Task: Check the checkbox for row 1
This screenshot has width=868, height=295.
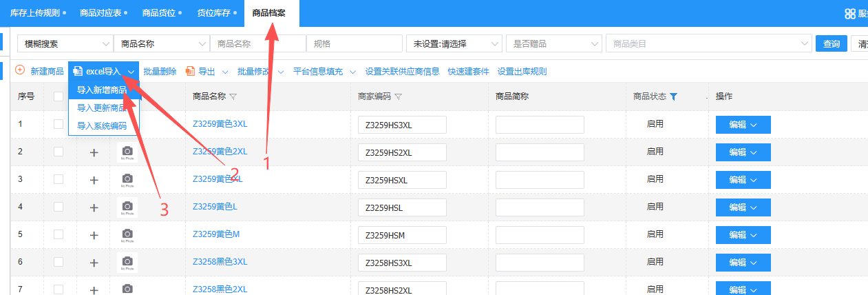Action: point(59,124)
